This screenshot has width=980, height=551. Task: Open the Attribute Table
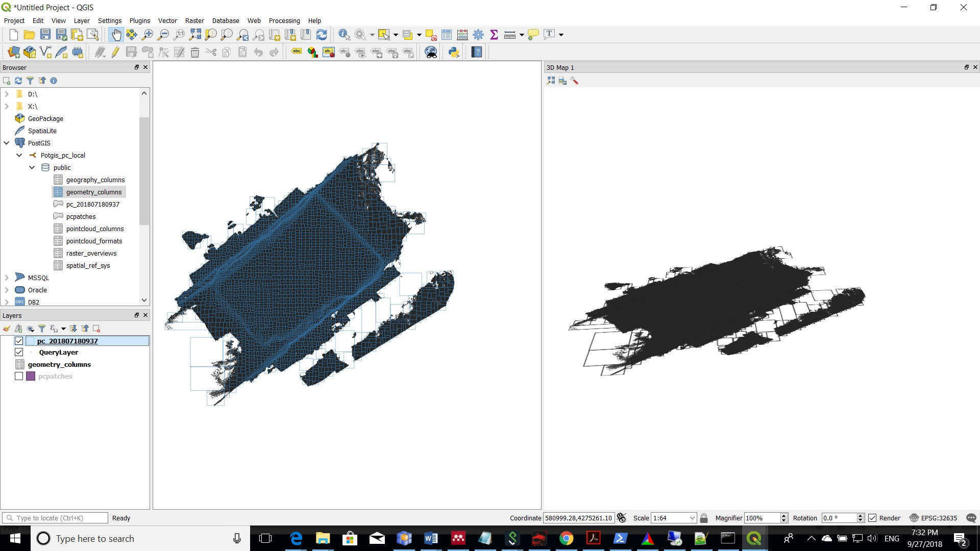pyautogui.click(x=446, y=35)
